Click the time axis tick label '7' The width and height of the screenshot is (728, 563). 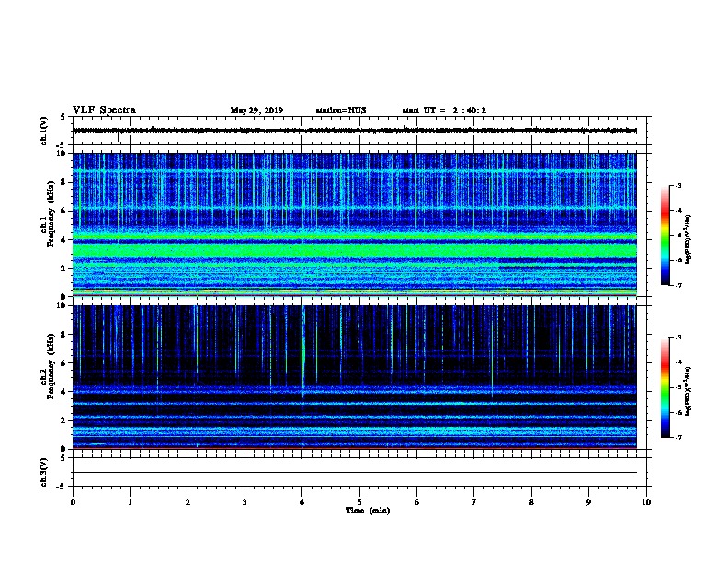pos(474,502)
